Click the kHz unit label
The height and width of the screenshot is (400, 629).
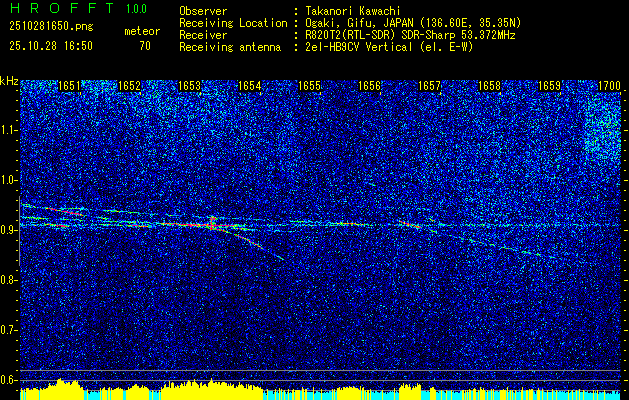[9, 80]
